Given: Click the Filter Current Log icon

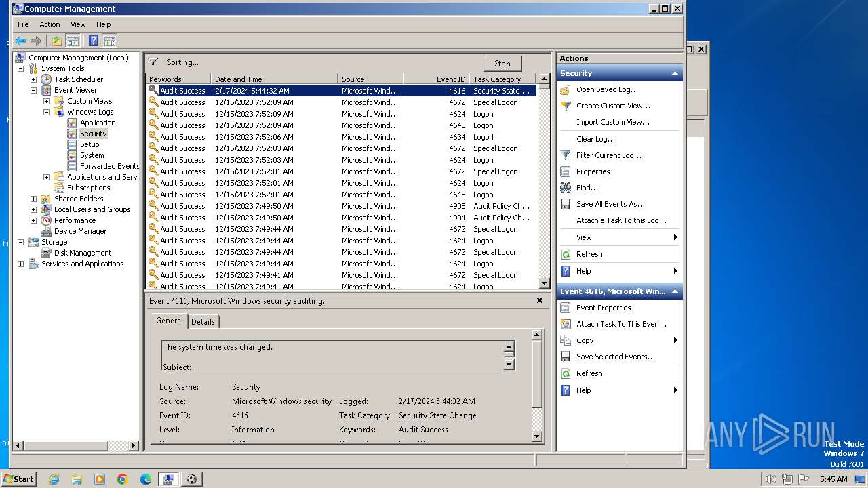Looking at the screenshot, I should pyautogui.click(x=566, y=155).
